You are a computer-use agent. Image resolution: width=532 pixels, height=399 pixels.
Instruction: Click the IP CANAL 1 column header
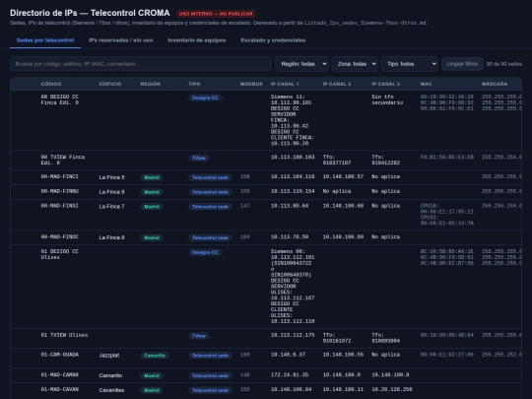tap(285, 84)
